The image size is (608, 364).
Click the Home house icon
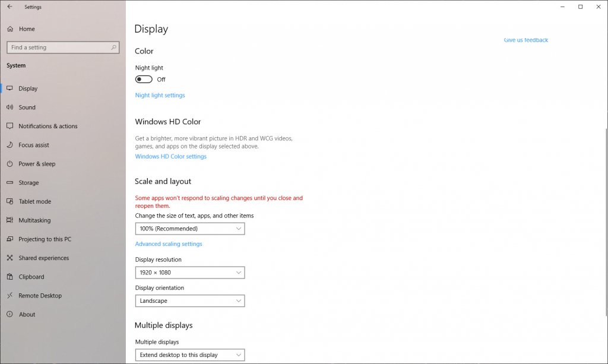pos(10,29)
